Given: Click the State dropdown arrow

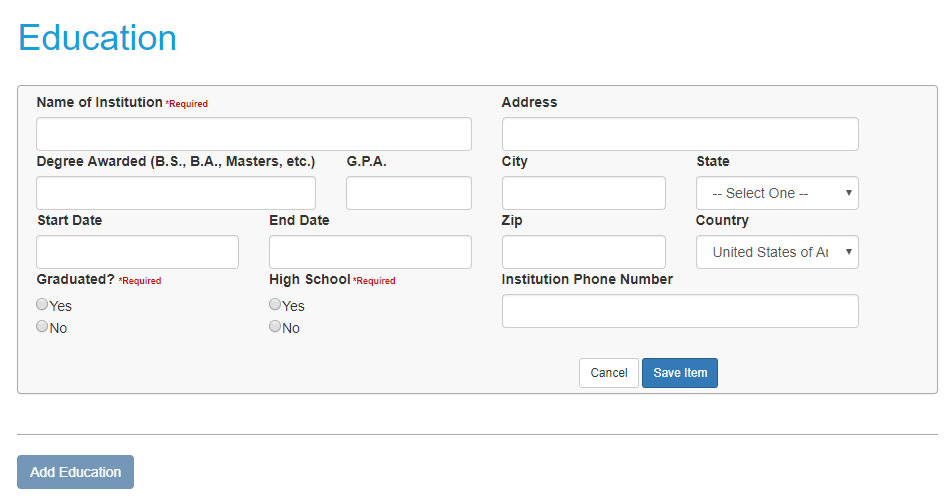Looking at the screenshot, I should tap(848, 193).
